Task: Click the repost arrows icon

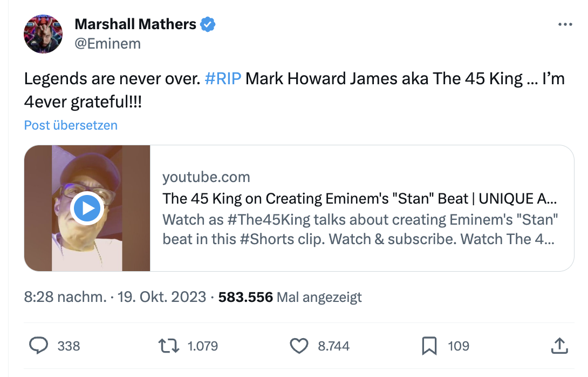Action: coord(168,346)
